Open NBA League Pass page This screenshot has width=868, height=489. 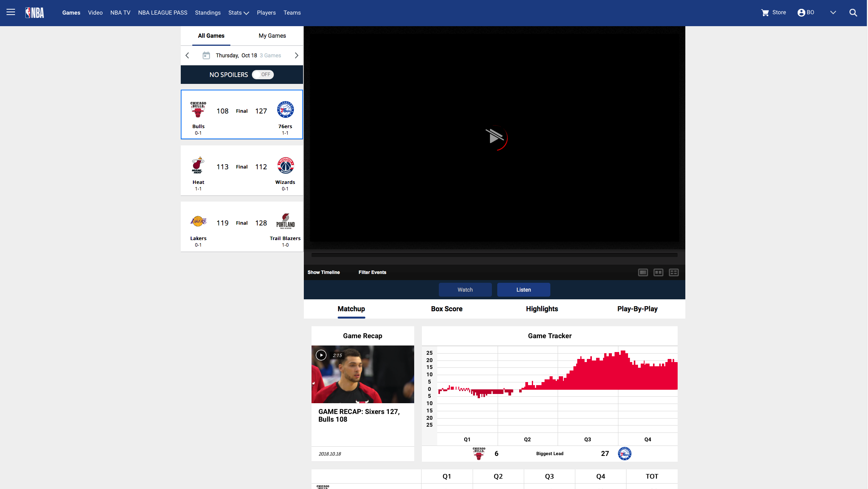click(163, 13)
